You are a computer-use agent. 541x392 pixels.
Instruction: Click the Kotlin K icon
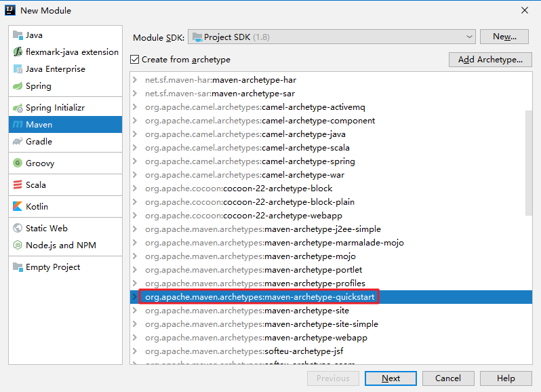[18, 206]
